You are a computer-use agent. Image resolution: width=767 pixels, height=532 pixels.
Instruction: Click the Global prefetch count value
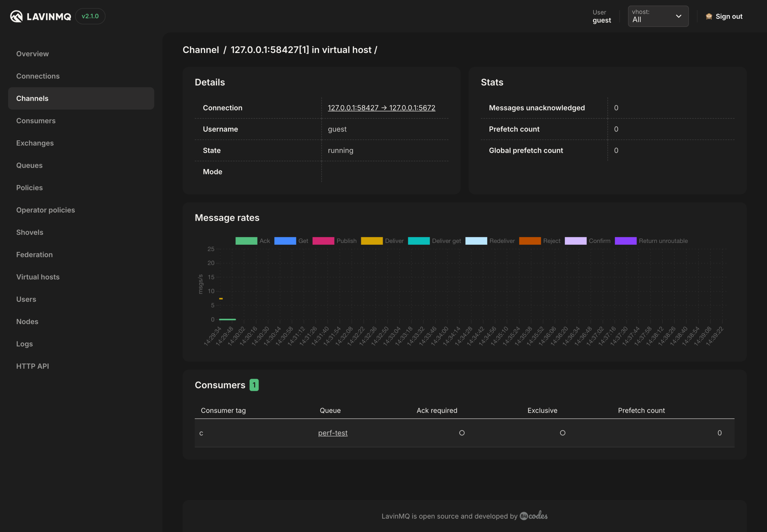[616, 150]
